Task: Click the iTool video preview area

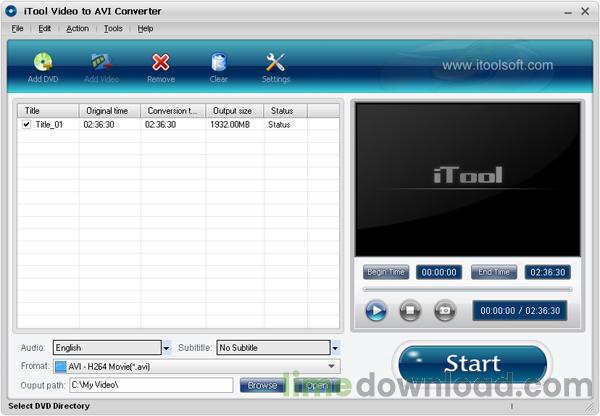Action: [468, 179]
